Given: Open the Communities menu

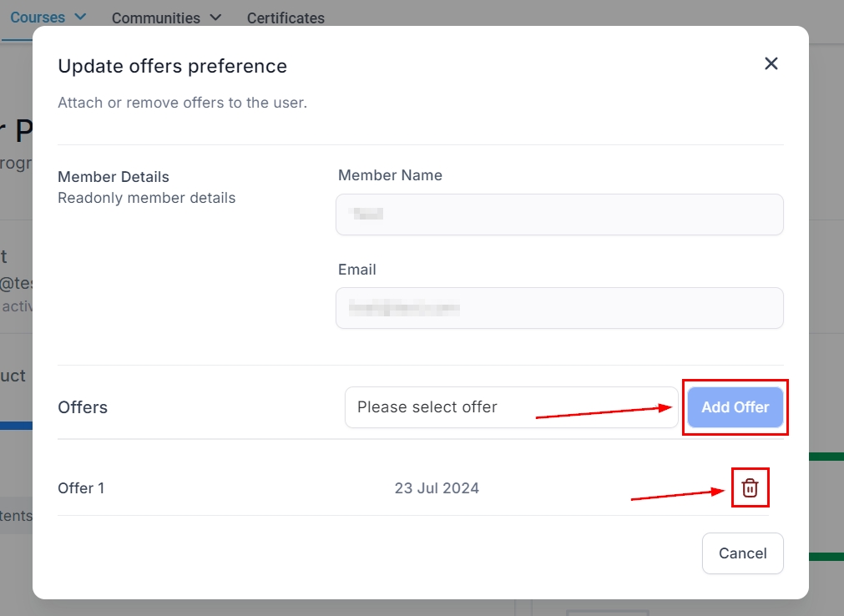Looking at the screenshot, I should click(156, 18).
